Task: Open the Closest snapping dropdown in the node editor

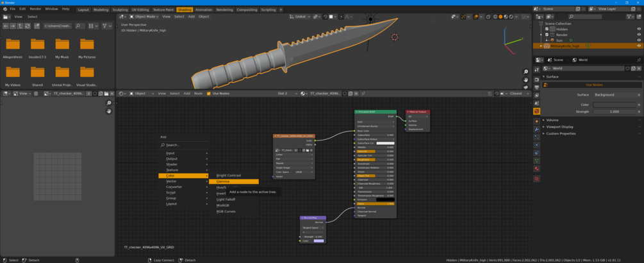Action: 518,94
